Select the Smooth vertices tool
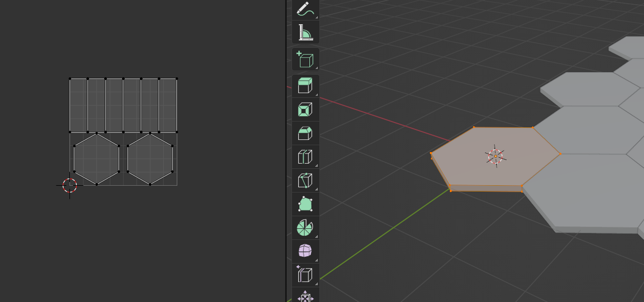Image resolution: width=644 pixels, height=302 pixels. click(x=305, y=251)
